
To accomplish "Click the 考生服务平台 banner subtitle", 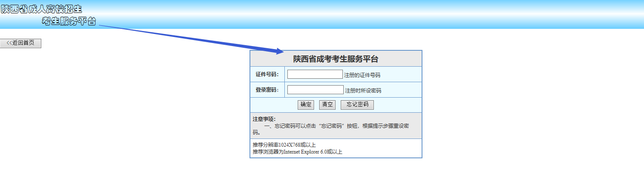I will coord(69,21).
